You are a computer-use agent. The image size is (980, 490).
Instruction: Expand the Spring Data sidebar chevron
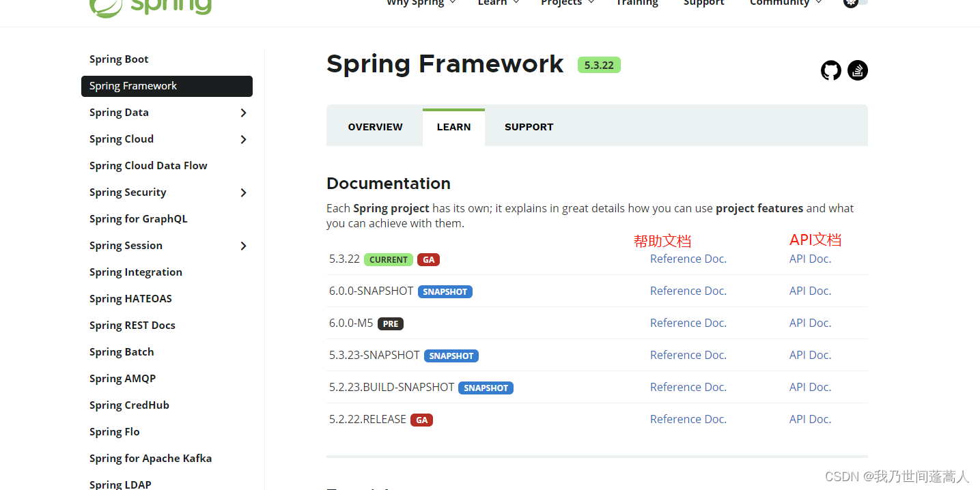click(x=243, y=113)
